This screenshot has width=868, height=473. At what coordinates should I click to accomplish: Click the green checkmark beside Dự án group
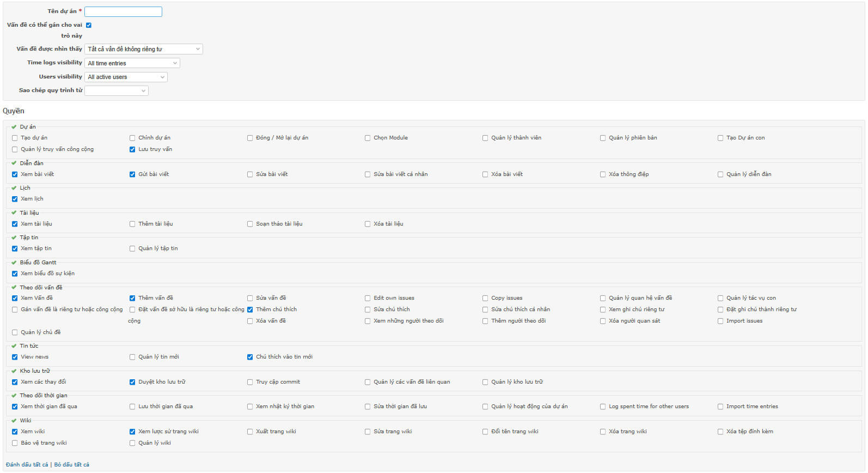pos(14,127)
